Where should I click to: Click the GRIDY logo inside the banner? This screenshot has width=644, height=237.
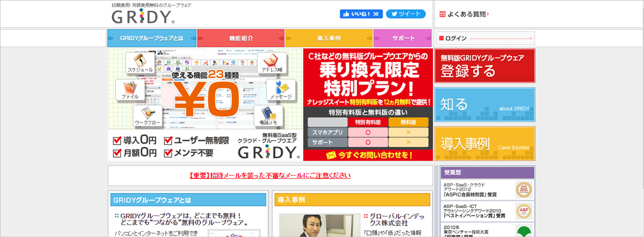click(x=268, y=152)
